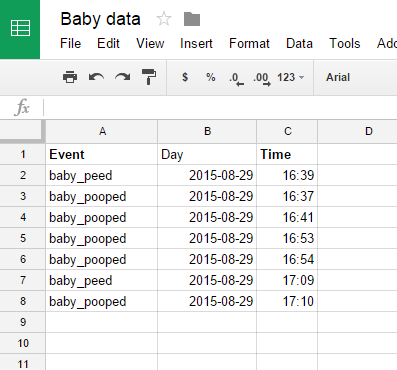The height and width of the screenshot is (370, 397).
Task: Select column B header
Action: [207, 131]
